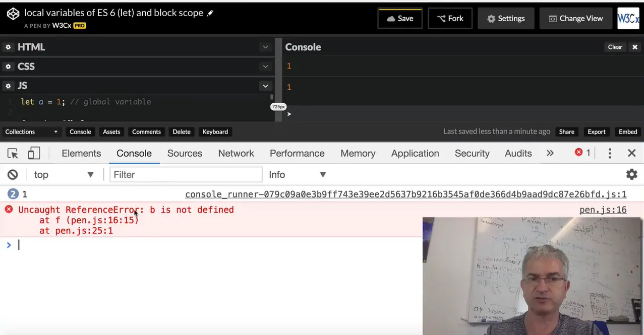
Task: Open the Comments button
Action: (146, 131)
